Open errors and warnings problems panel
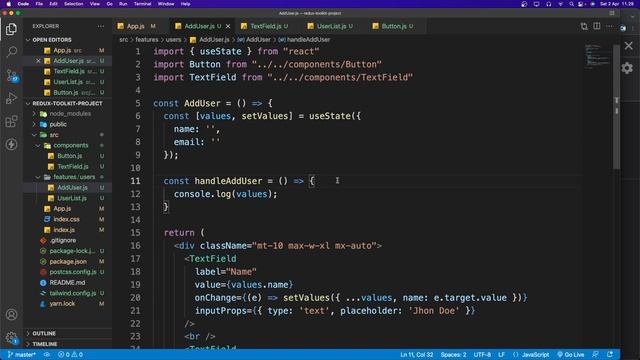Viewport: 640px width, 360px height. 70,355
